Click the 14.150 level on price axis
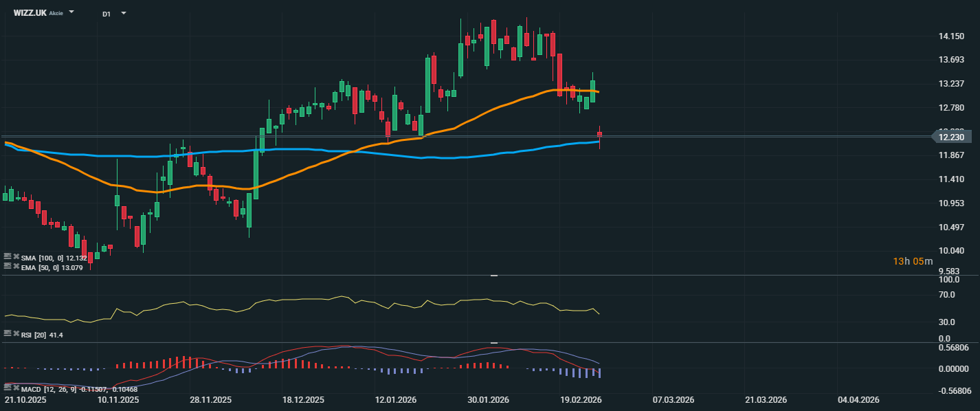The width and height of the screenshot is (980, 411). click(951, 36)
